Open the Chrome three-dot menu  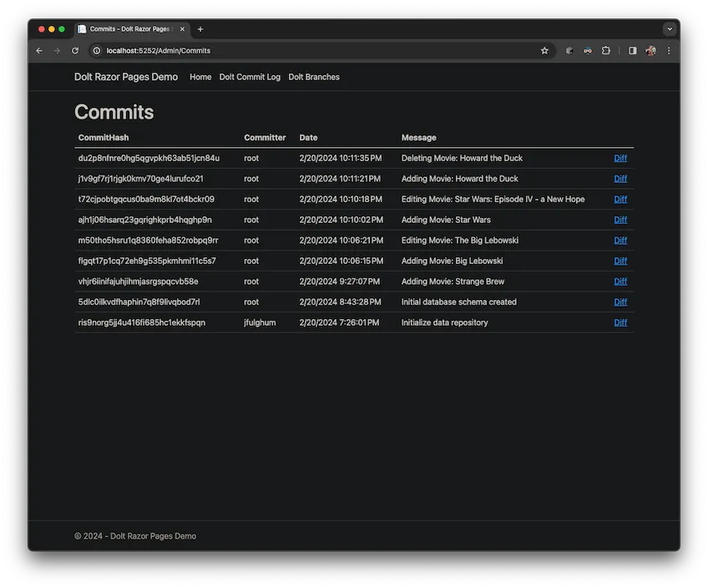(668, 50)
